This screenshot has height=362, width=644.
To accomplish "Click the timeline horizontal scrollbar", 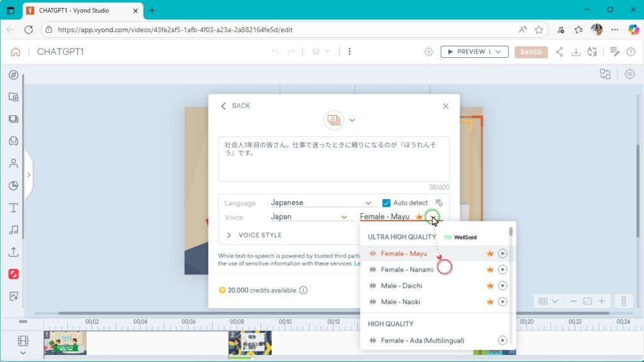I will [333, 313].
